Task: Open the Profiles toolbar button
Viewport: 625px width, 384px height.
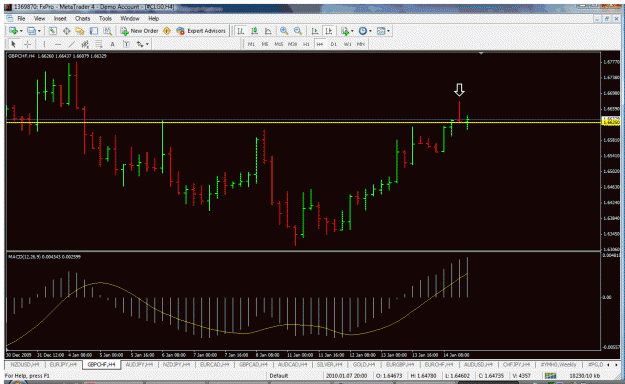Action: (31, 31)
